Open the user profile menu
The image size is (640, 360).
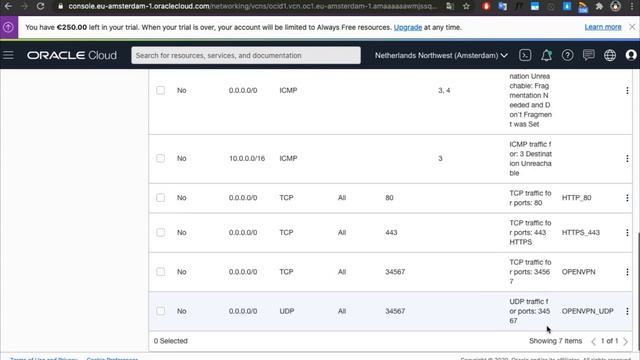coord(631,55)
